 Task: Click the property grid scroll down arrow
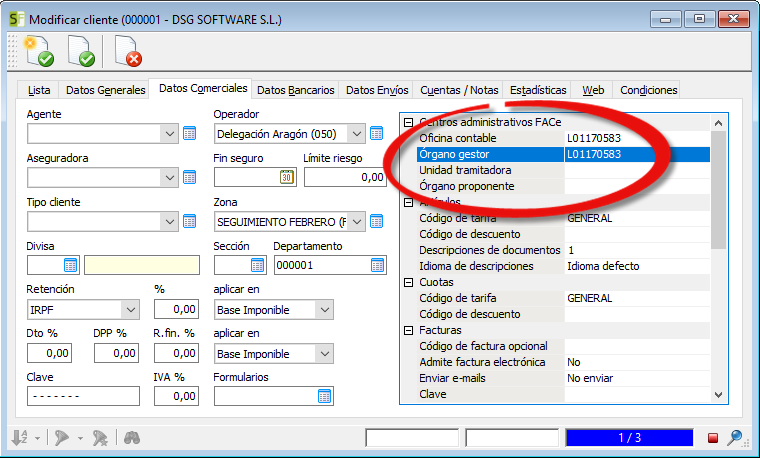tap(718, 395)
